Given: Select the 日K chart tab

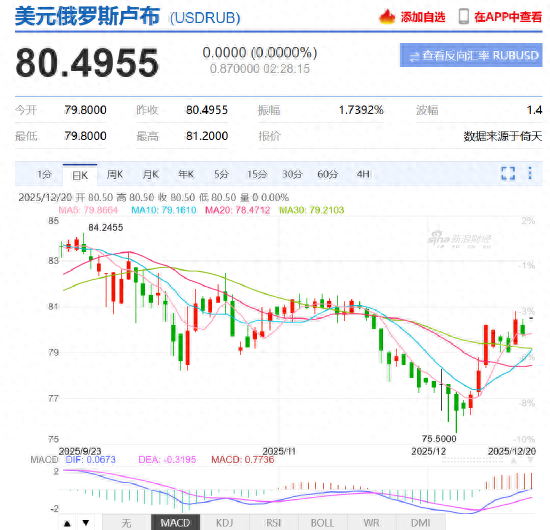Looking at the screenshot, I should [80, 175].
